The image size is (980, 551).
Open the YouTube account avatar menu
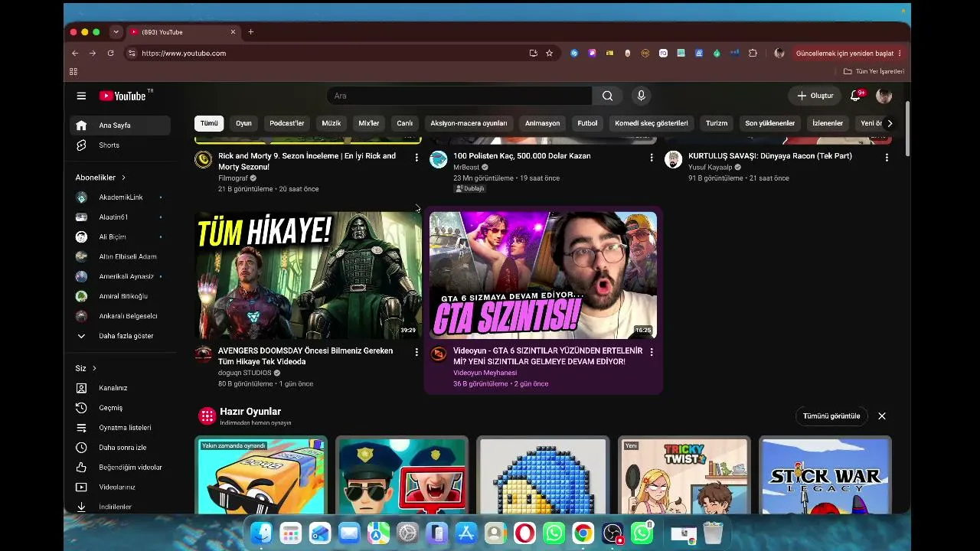[884, 96]
